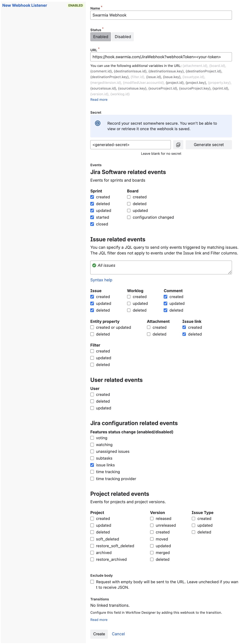The width and height of the screenshot is (244, 644).
Task: Click into the webhook Name field
Action: (161, 15)
